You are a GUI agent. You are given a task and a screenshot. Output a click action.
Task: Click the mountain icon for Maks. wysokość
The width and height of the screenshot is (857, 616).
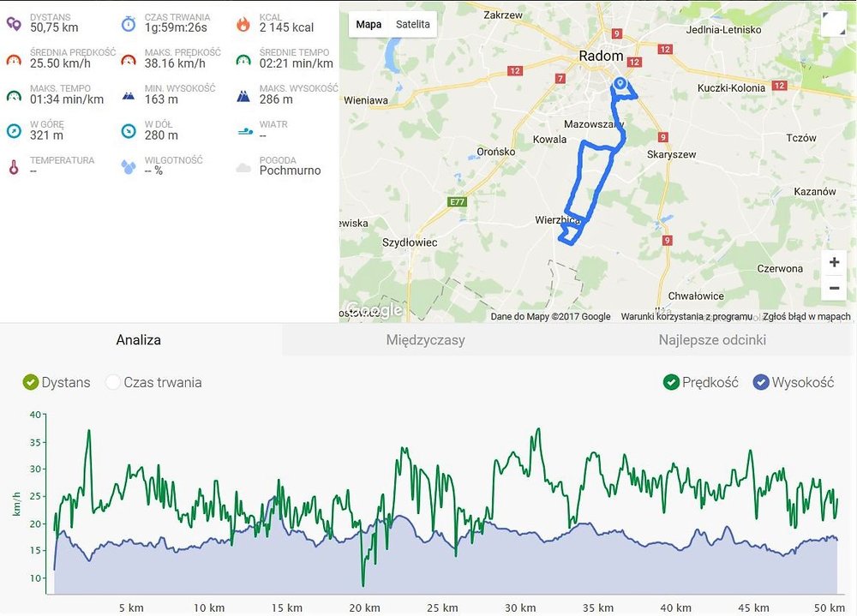pos(243,96)
